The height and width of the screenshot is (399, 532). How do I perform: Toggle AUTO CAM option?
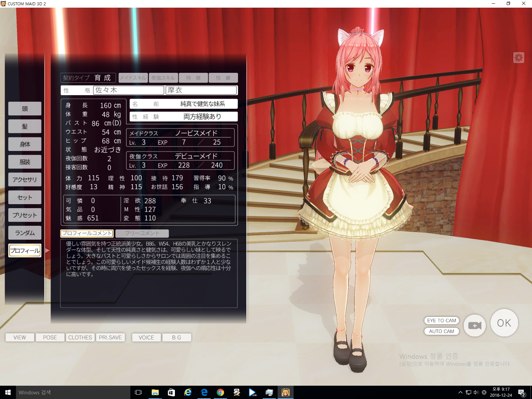[x=441, y=331]
